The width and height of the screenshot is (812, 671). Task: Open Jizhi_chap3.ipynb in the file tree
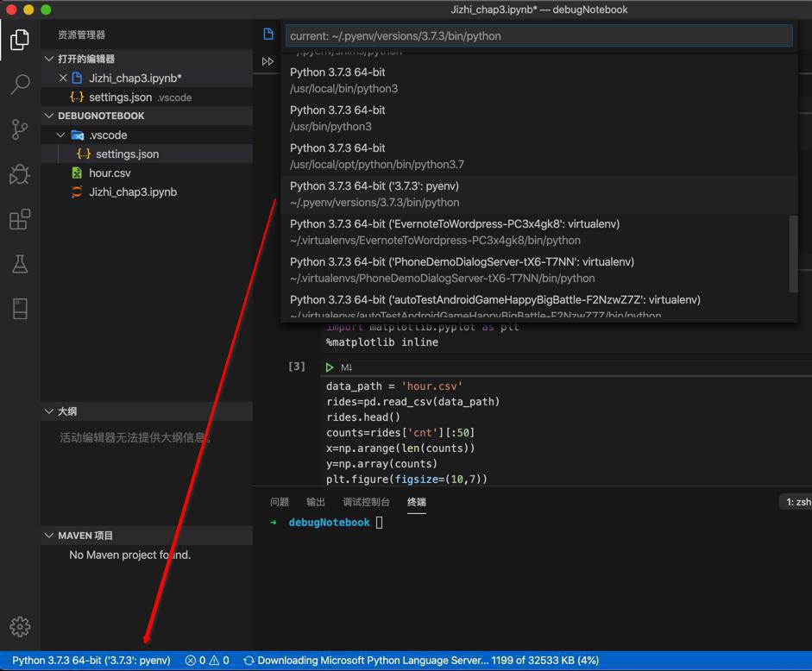click(147, 192)
